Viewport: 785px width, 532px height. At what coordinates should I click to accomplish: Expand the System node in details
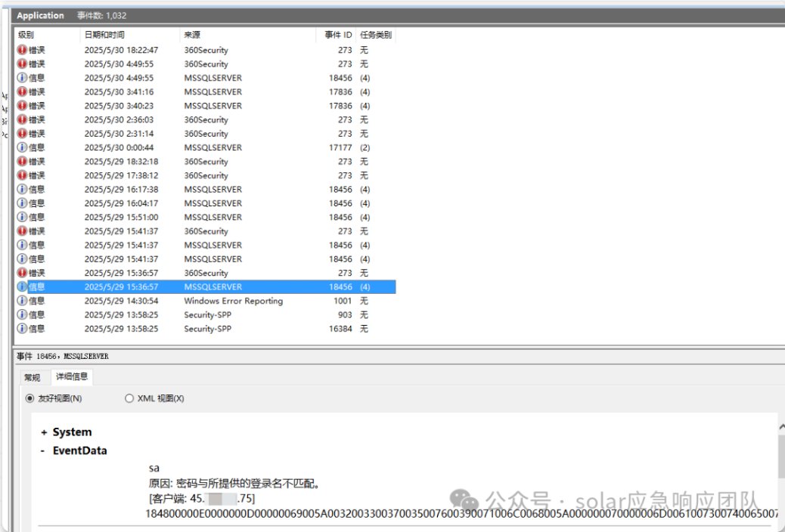44,432
